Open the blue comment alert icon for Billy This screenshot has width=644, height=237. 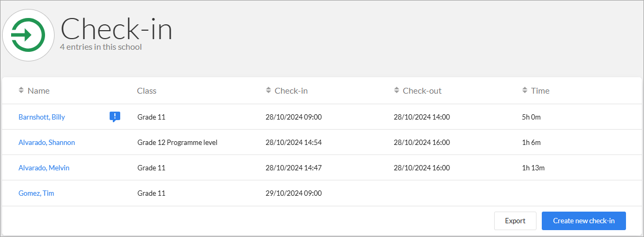click(x=115, y=117)
